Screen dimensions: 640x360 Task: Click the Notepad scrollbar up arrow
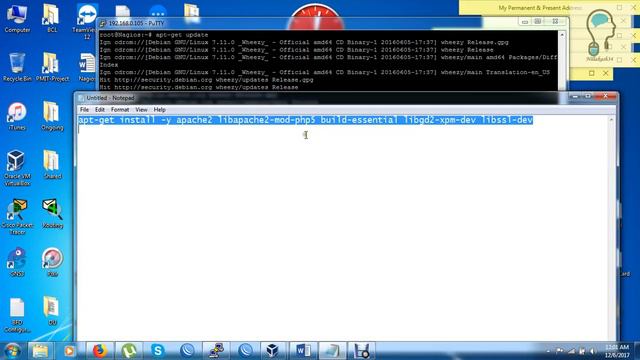(x=611, y=120)
